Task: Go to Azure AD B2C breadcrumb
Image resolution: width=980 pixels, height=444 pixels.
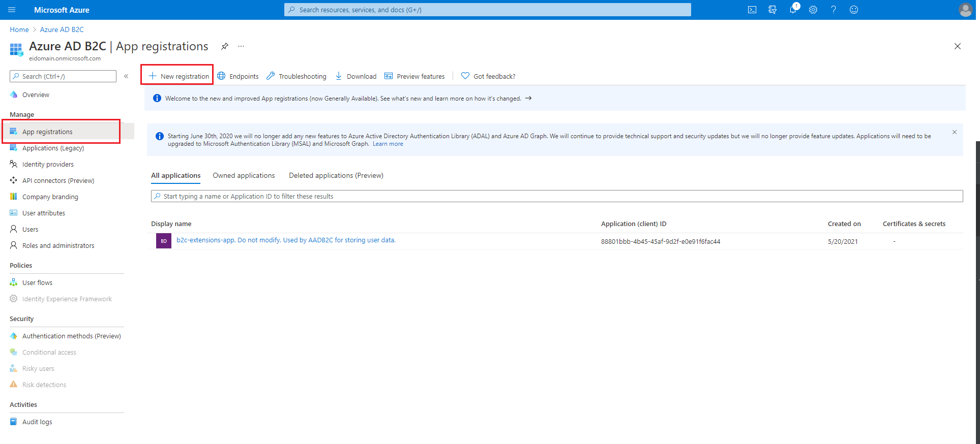Action: (x=62, y=29)
